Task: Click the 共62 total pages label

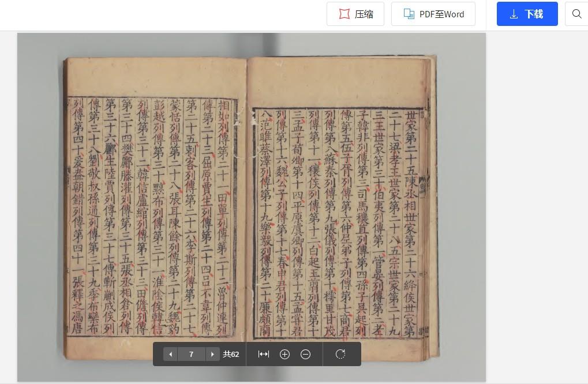Action: point(231,354)
